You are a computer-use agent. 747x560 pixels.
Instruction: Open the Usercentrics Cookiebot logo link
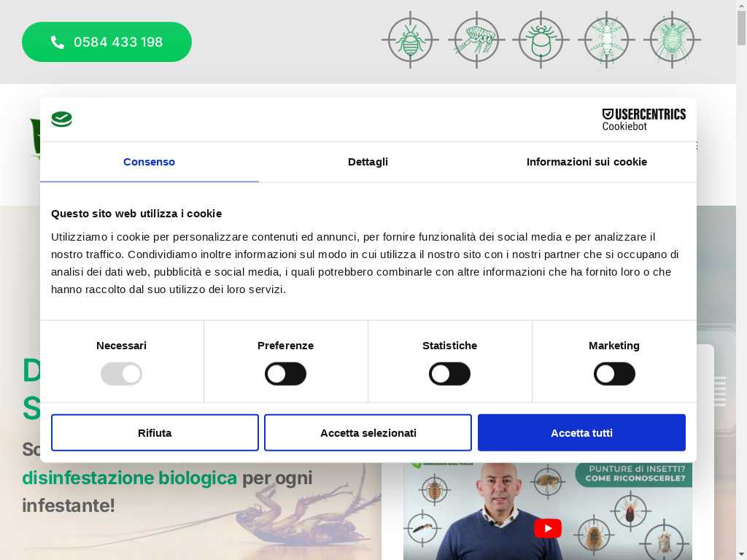(643, 120)
